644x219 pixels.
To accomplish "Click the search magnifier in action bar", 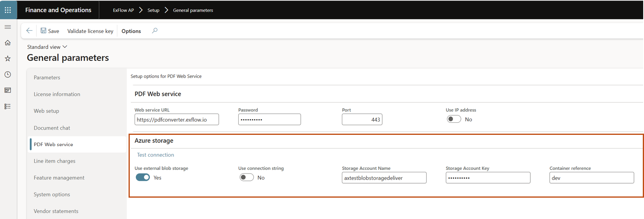I will 155,31.
